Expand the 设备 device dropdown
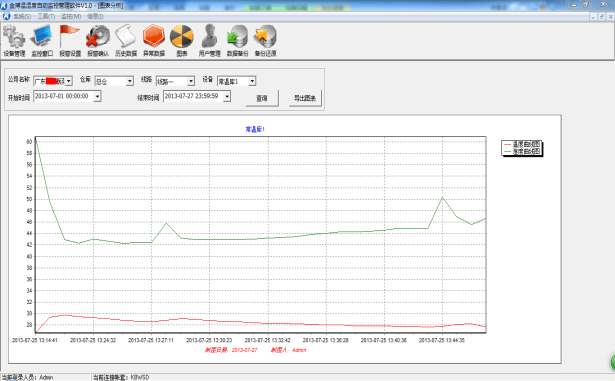Viewport: 615px width, 381px height. 252,81
